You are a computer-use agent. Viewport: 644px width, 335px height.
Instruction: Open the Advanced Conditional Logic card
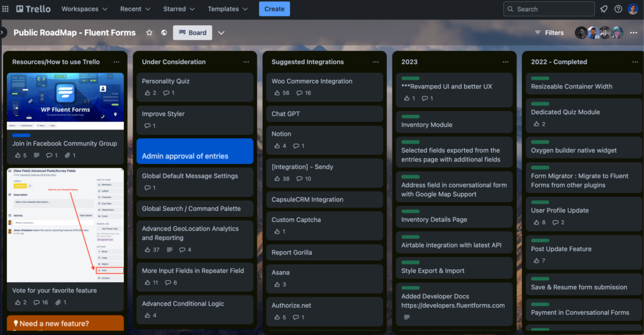coord(195,310)
